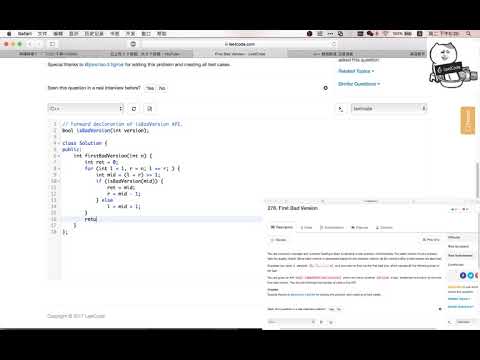The width and height of the screenshot is (480, 360).
Task: Open language dropdown in small preview
Action: coord(291,322)
